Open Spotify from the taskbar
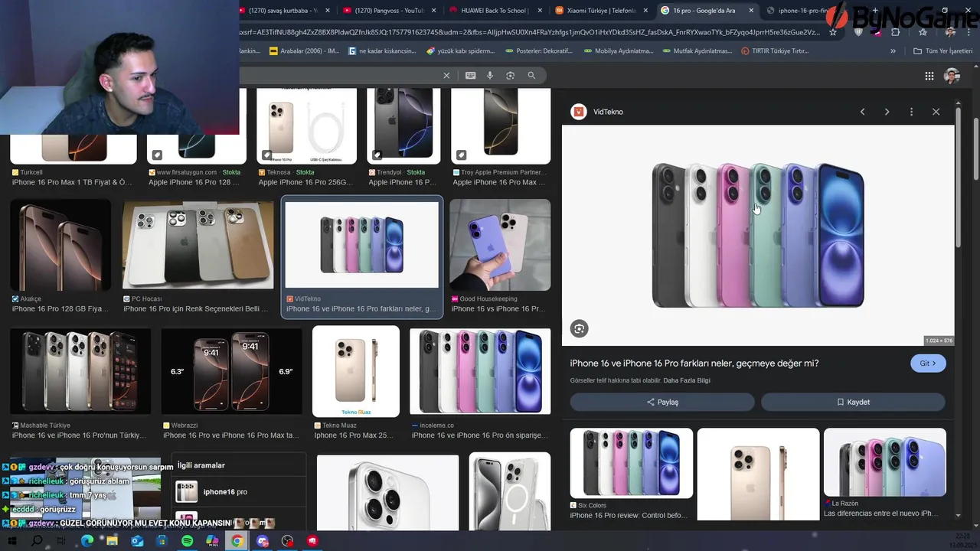 coord(188,541)
